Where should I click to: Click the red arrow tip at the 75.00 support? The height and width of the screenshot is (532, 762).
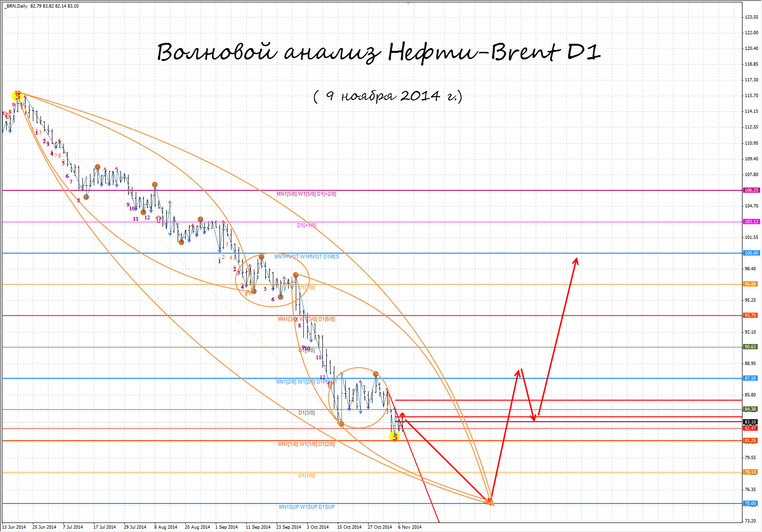(x=491, y=502)
